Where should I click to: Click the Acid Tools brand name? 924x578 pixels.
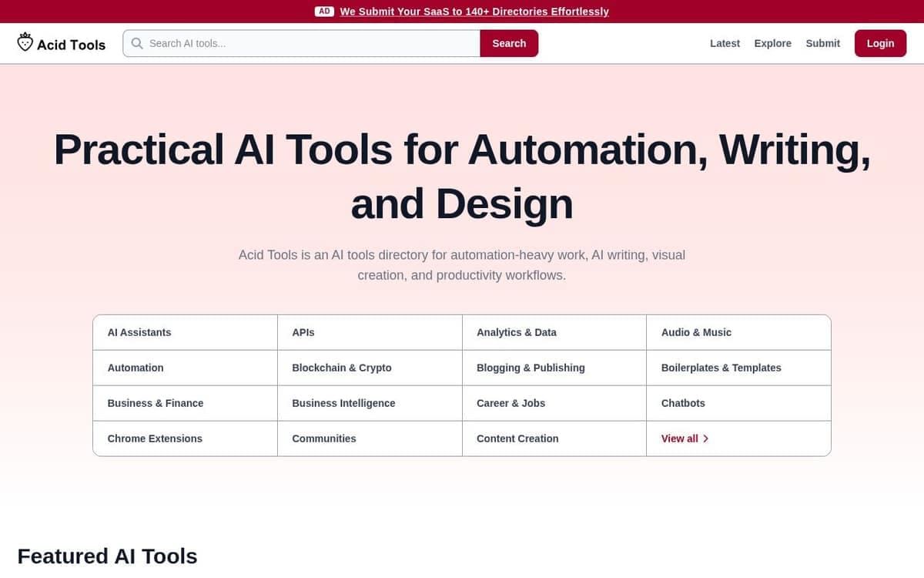(72, 45)
